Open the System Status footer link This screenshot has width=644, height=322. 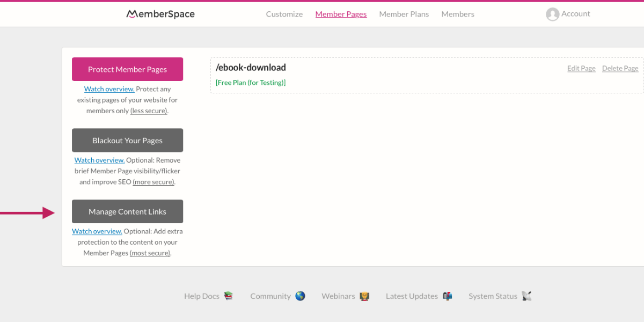point(493,296)
